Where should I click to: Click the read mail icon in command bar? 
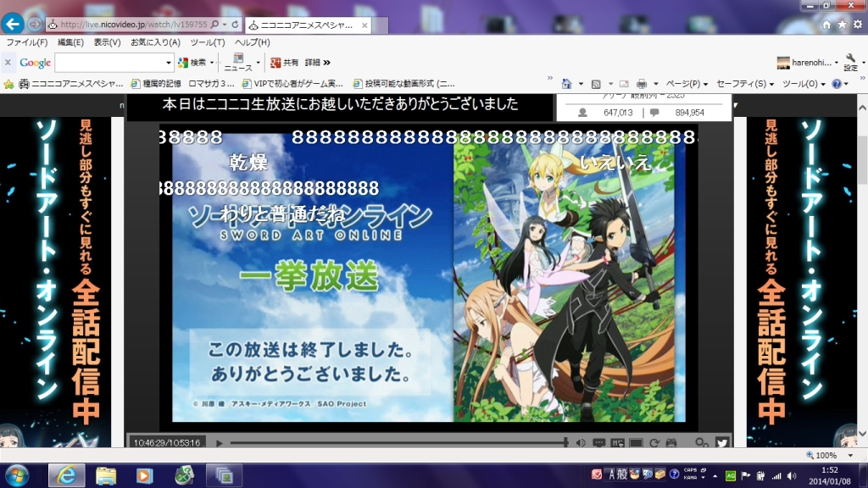coord(624,84)
